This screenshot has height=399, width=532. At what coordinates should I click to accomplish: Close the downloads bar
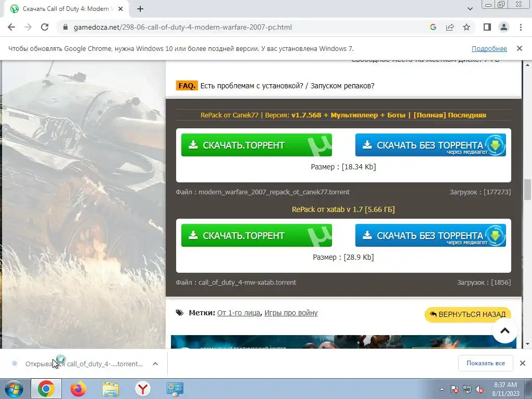pos(523,363)
